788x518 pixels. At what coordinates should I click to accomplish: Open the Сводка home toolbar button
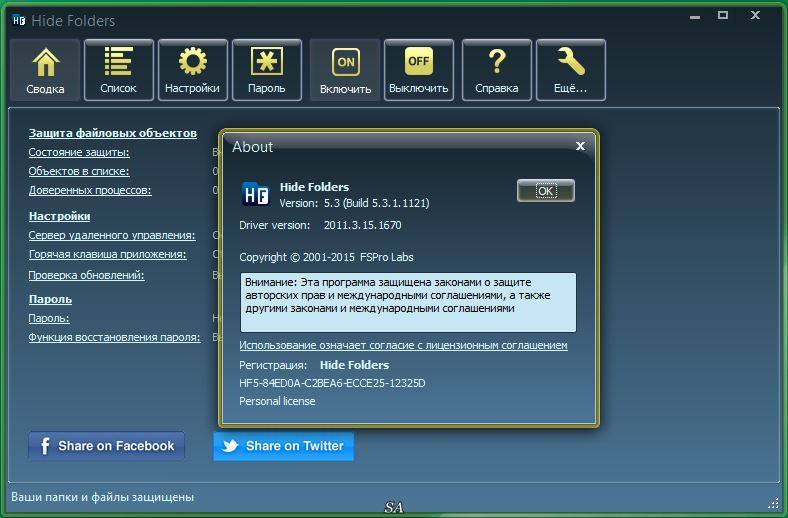45,70
